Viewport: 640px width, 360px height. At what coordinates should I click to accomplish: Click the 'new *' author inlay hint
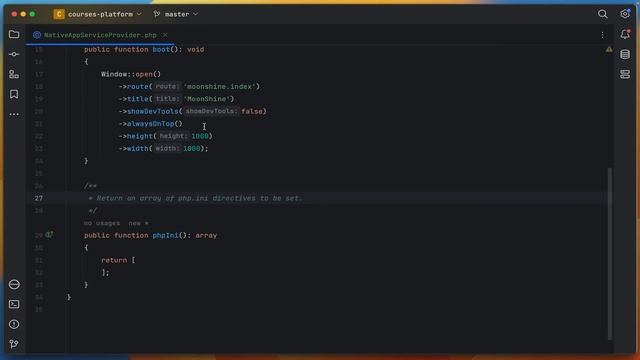tap(138, 223)
